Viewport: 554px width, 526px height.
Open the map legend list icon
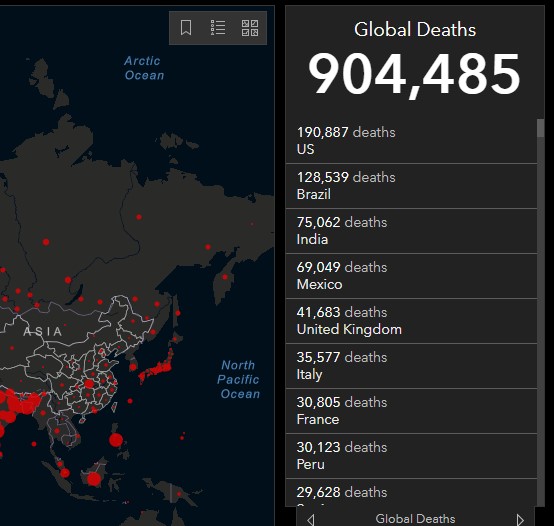(218, 28)
